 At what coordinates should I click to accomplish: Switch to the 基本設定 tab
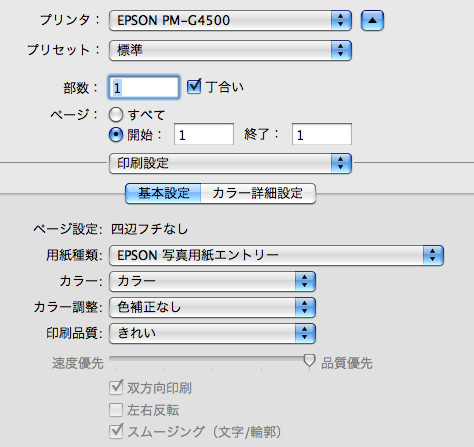[x=163, y=193]
